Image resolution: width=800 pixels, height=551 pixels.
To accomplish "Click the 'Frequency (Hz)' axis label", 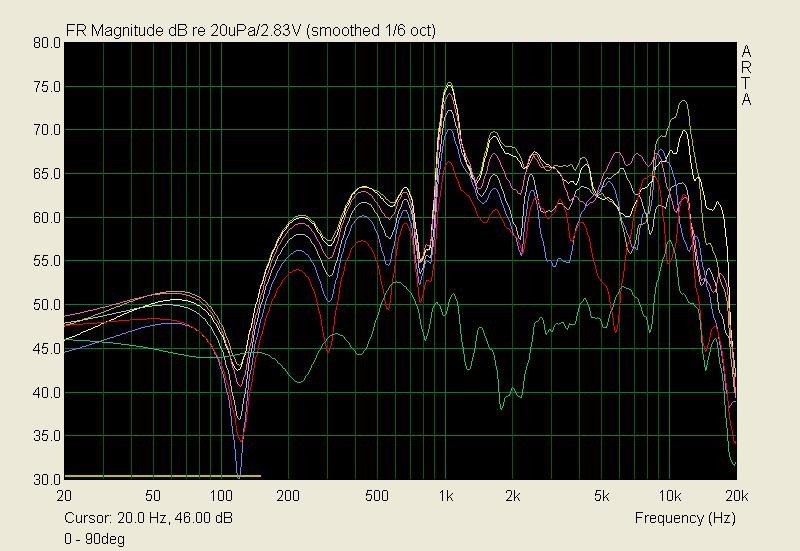I will (x=685, y=518).
